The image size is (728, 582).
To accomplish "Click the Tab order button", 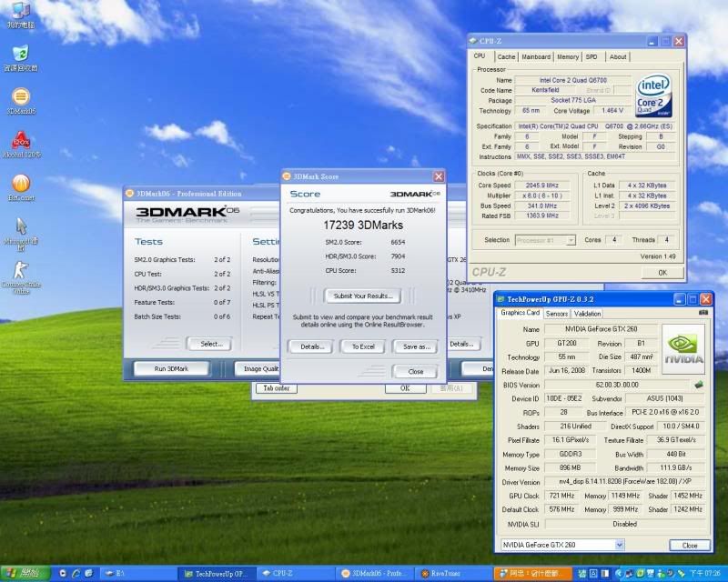I will tap(277, 388).
